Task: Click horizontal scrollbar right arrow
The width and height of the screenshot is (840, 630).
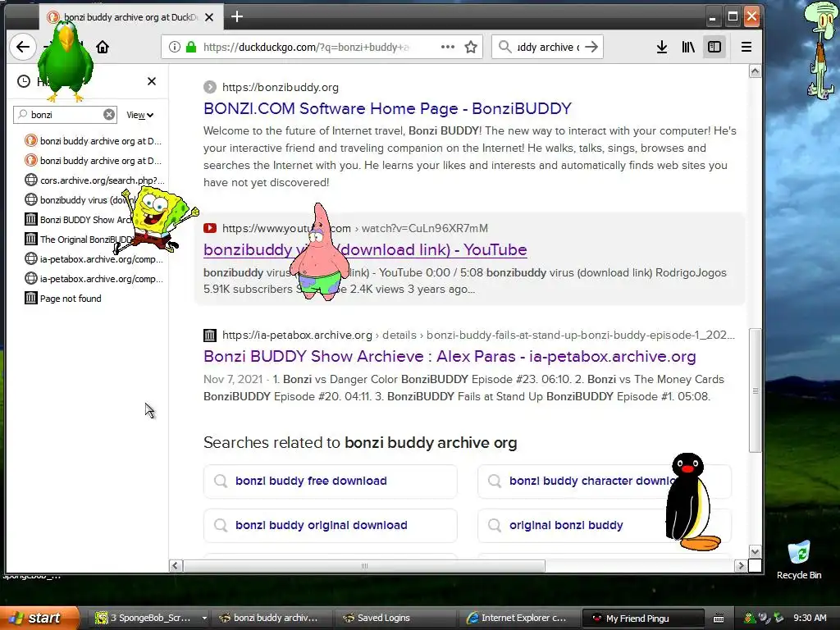Action: [741, 566]
